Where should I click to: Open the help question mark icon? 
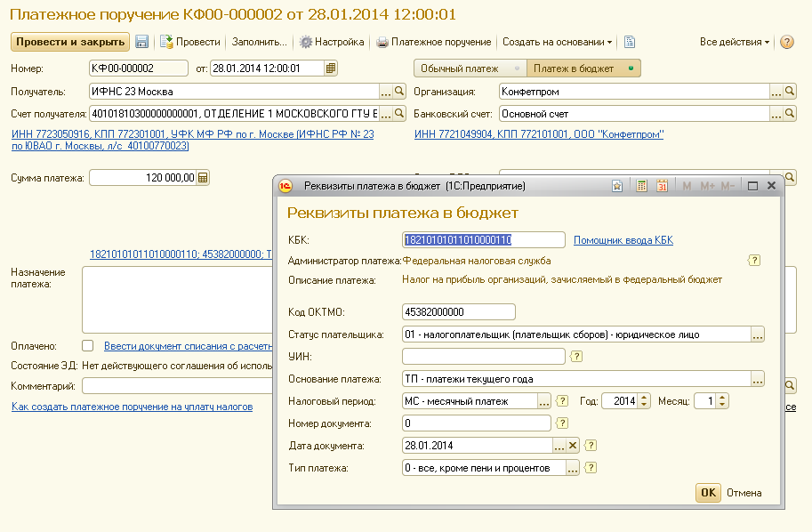(x=786, y=42)
